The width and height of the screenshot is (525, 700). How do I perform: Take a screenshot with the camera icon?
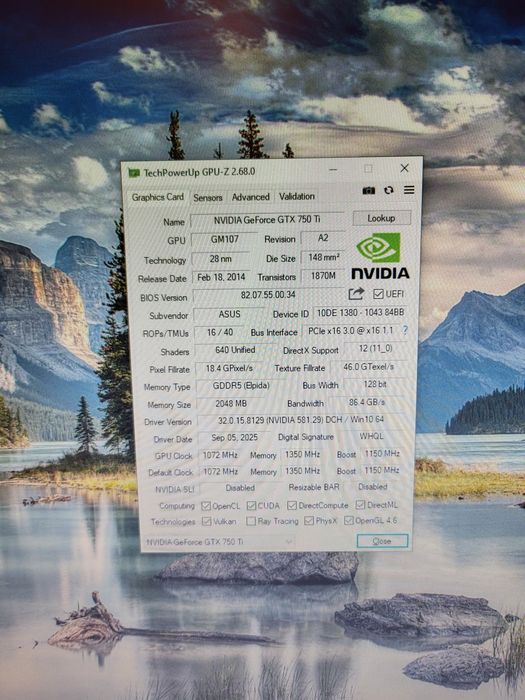pyautogui.click(x=369, y=191)
